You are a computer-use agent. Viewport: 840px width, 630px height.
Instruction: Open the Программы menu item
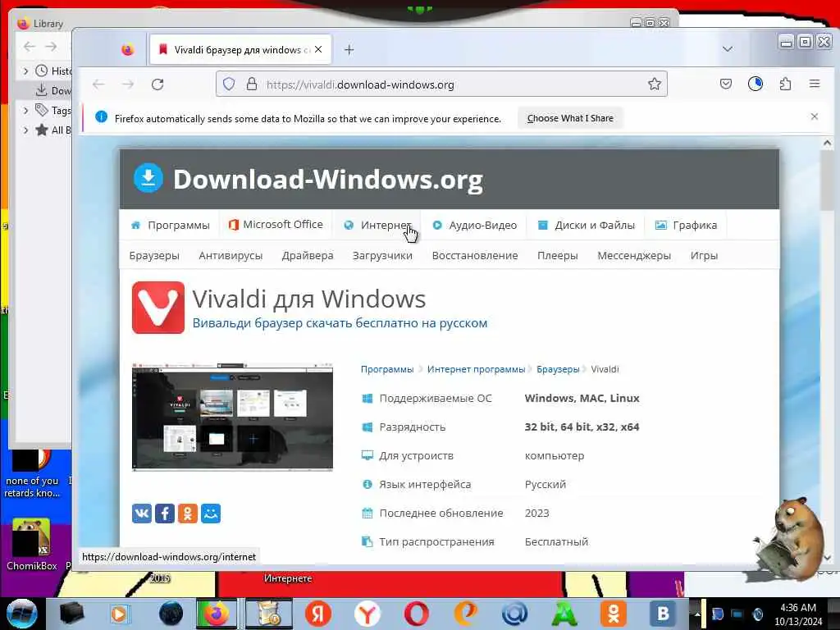[171, 225]
